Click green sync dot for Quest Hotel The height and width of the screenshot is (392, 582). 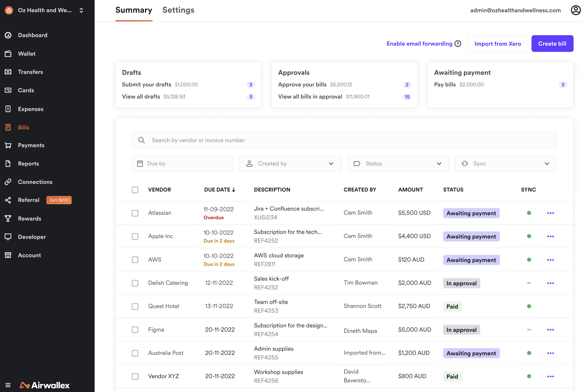529,306
